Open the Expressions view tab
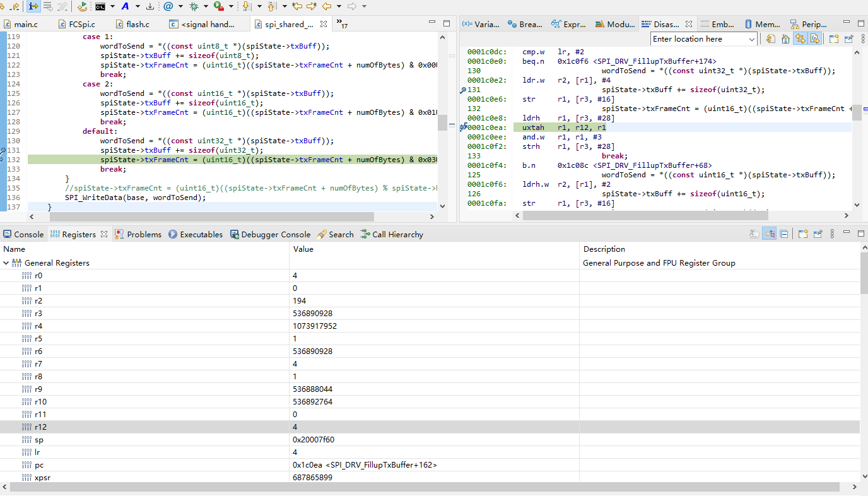The image size is (868, 496). click(569, 24)
